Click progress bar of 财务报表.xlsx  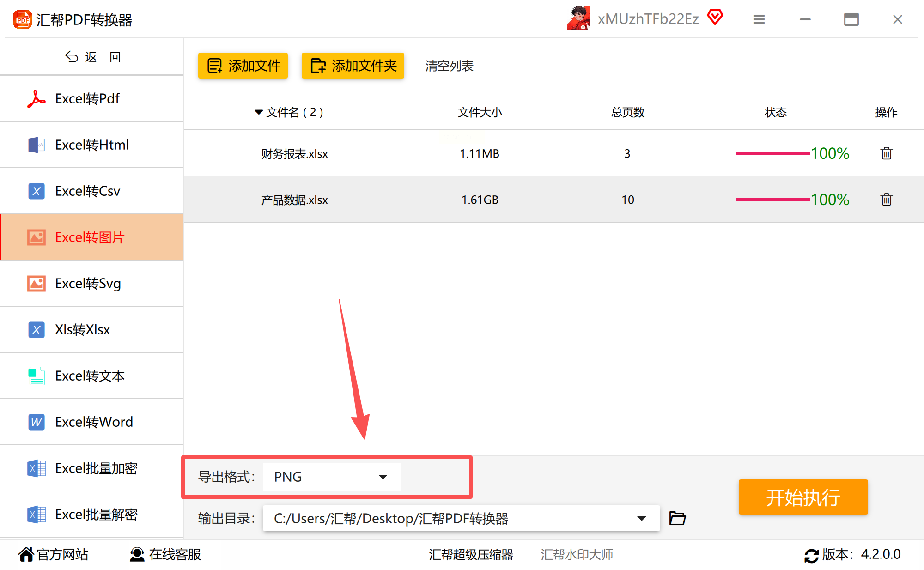[772, 153]
